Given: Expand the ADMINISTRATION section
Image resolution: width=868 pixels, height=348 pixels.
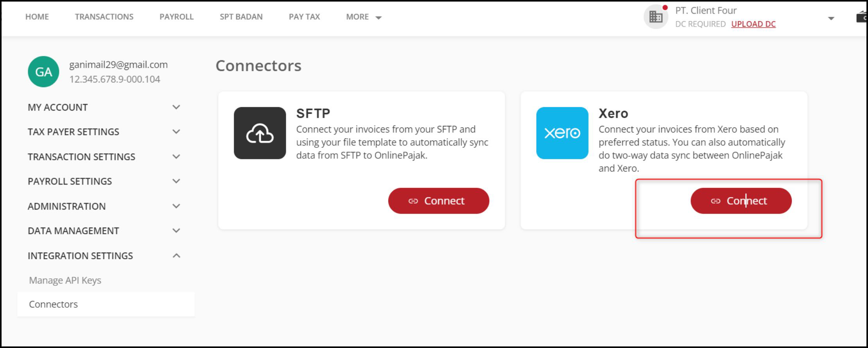Looking at the screenshot, I should [x=176, y=206].
